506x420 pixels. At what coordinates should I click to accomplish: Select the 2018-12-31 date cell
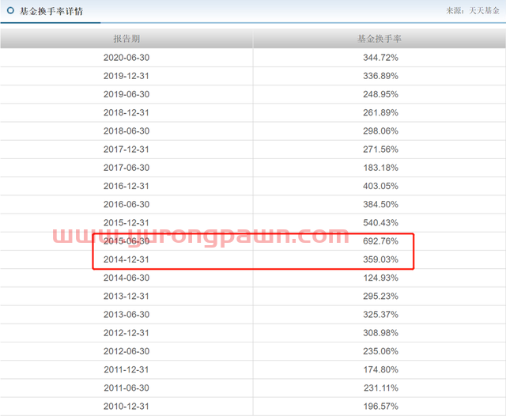[x=126, y=112]
